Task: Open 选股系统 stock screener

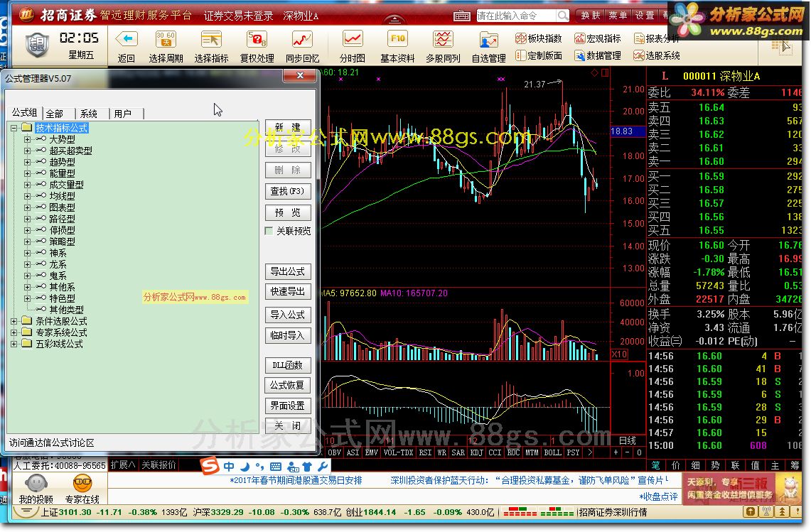Action: pyautogui.click(x=656, y=55)
